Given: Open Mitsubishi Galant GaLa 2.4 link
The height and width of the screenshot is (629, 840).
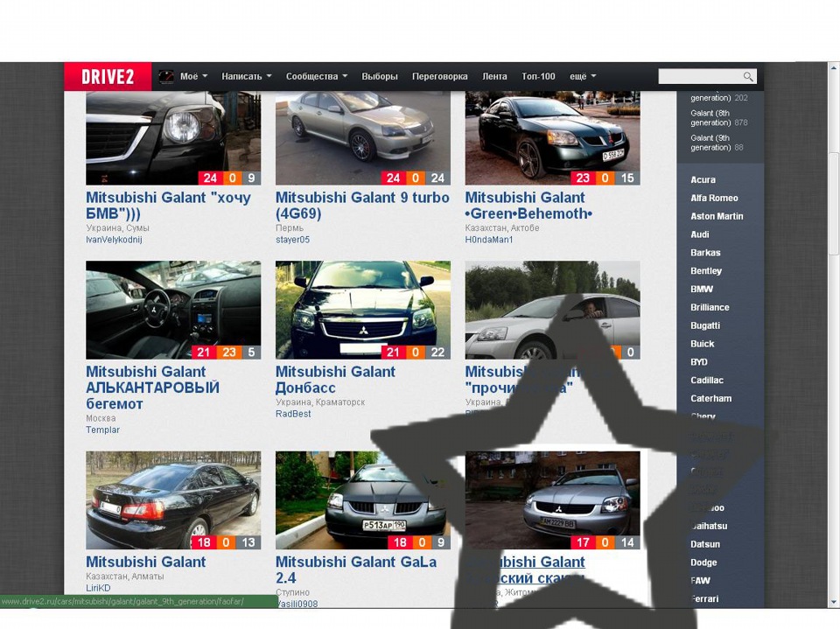Looking at the screenshot, I should [x=356, y=570].
